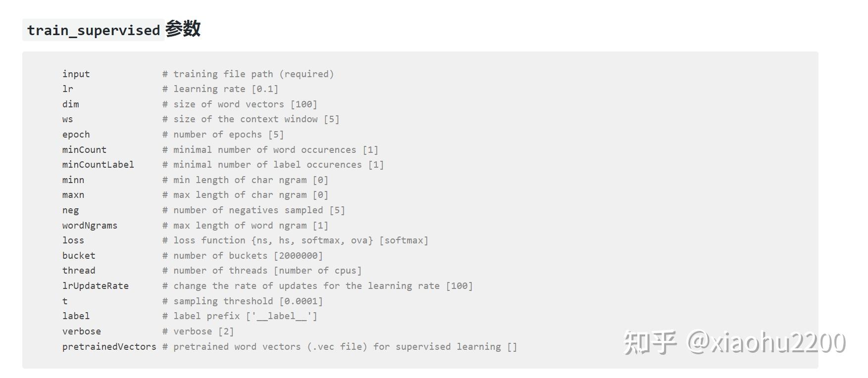Click the lr parameter name
Image resolution: width=868 pixels, height=378 pixels.
[67, 89]
